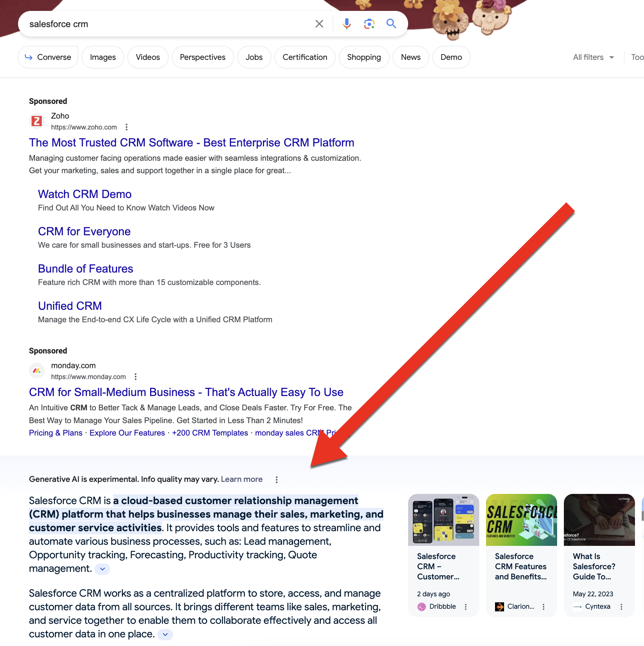Open the 'Explore Our Features' link

click(127, 433)
